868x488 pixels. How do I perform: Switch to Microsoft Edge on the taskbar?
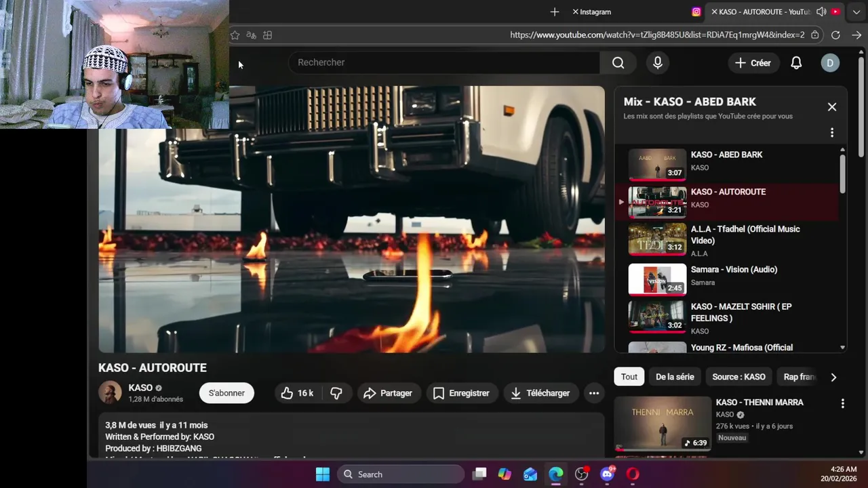pyautogui.click(x=556, y=474)
